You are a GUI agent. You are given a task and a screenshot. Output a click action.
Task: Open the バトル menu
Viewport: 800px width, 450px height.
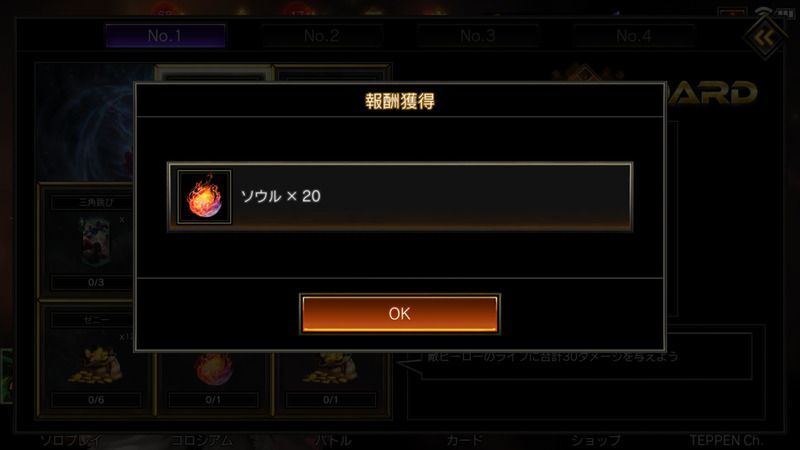tap(333, 441)
